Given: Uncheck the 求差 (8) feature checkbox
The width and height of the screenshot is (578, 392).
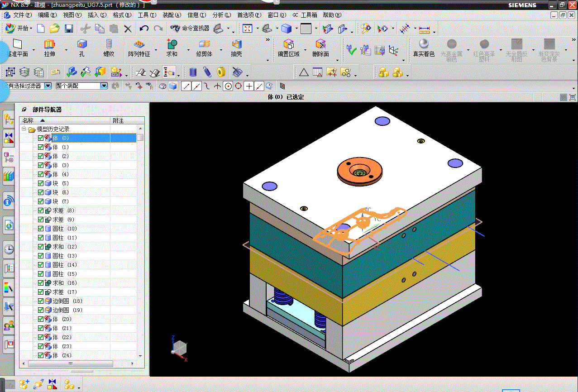Looking at the screenshot, I should [x=41, y=210].
